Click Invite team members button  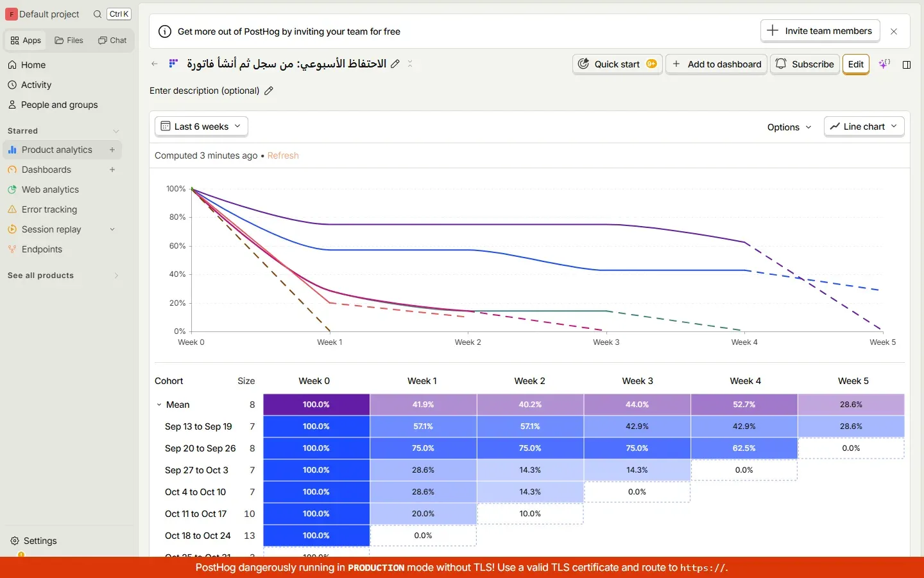820,31
